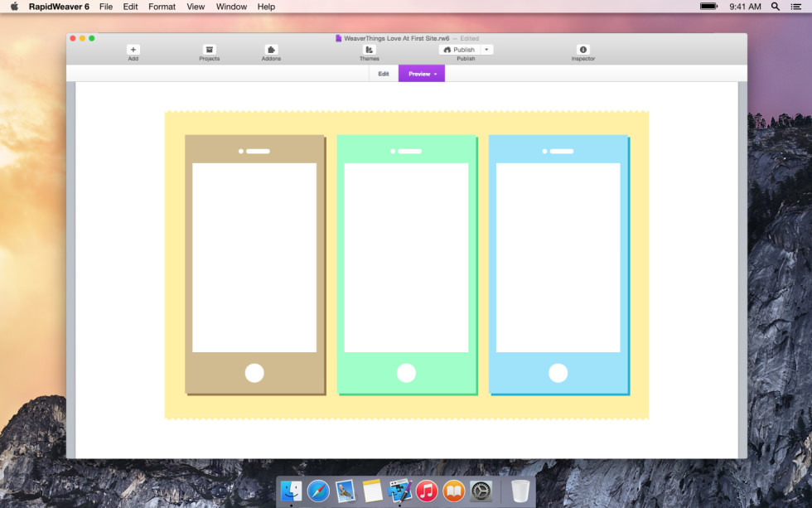
Task: Minimize the RapidWeaver window with yellow button
Action: (82, 38)
